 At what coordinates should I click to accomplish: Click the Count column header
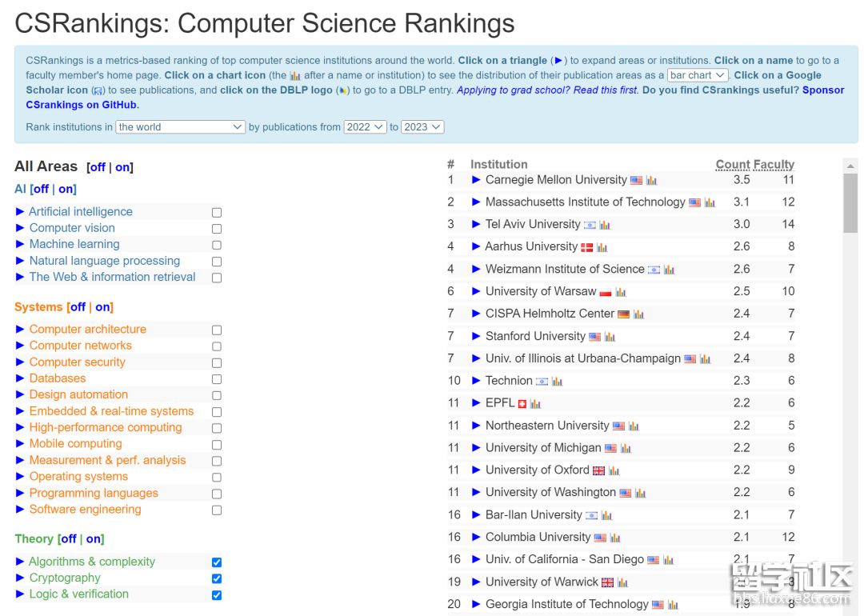pyautogui.click(x=733, y=164)
